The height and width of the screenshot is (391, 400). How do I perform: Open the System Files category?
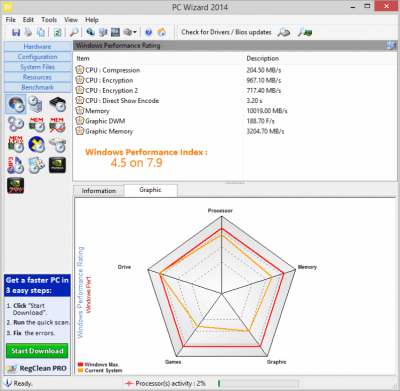coord(37,67)
